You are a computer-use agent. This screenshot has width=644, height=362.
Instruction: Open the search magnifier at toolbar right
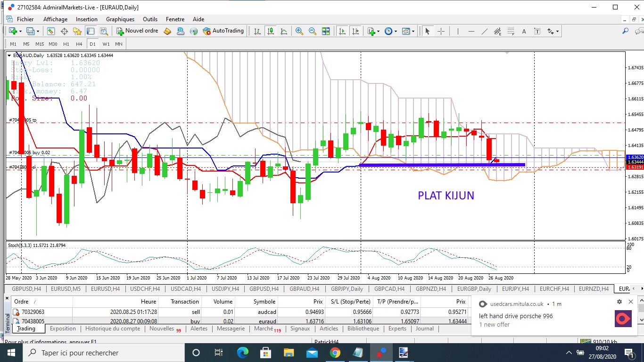click(626, 31)
